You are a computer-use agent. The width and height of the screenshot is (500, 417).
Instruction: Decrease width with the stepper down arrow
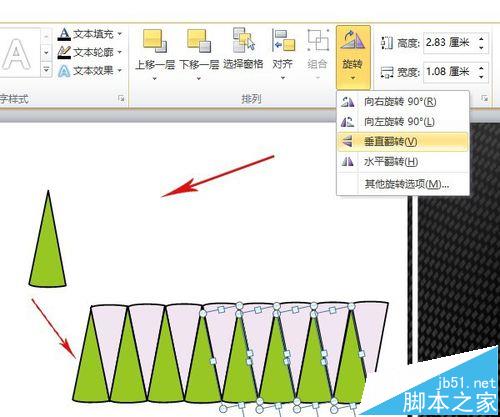(x=482, y=77)
